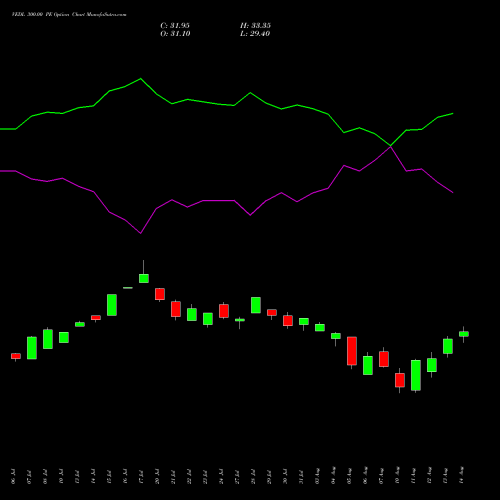The image size is (500, 500).
Task: Select the 12 Aug date label
Action: [x=429, y=476]
